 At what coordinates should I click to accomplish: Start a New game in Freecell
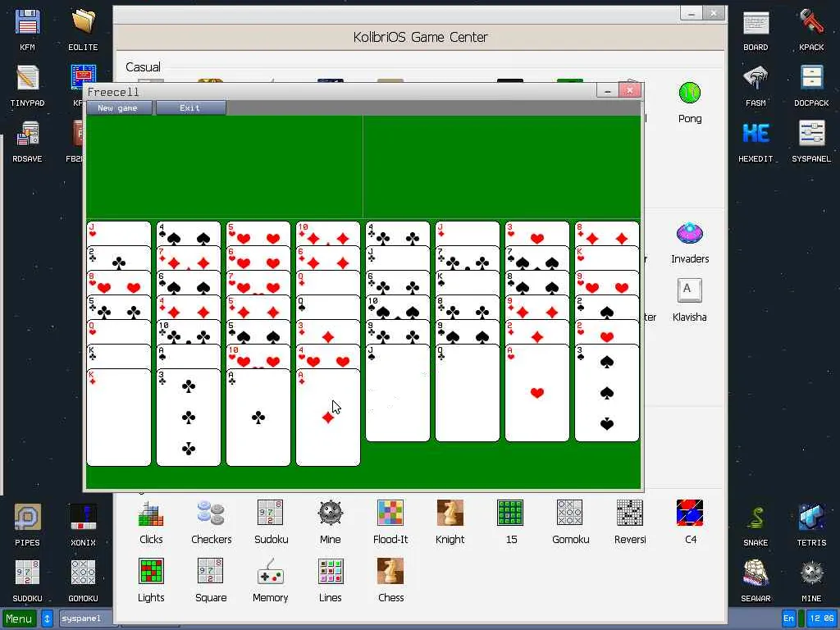tap(119, 107)
